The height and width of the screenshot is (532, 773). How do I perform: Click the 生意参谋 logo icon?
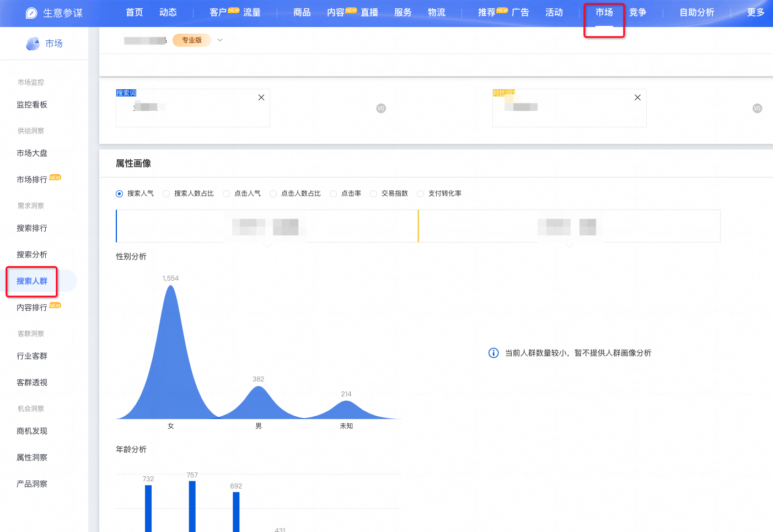[31, 13]
